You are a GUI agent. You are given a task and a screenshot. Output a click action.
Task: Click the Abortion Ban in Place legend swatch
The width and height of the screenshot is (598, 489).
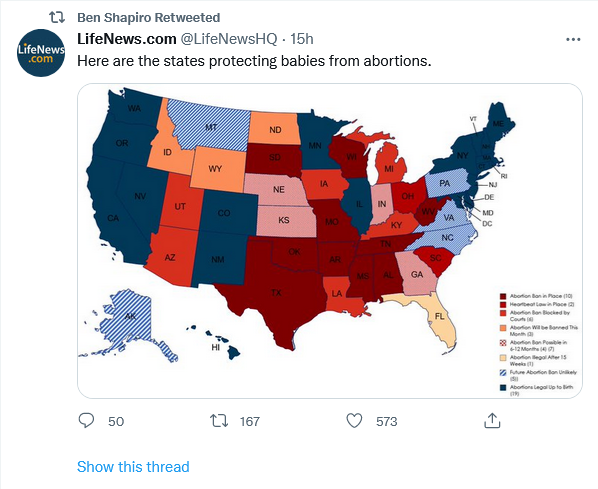click(x=503, y=296)
